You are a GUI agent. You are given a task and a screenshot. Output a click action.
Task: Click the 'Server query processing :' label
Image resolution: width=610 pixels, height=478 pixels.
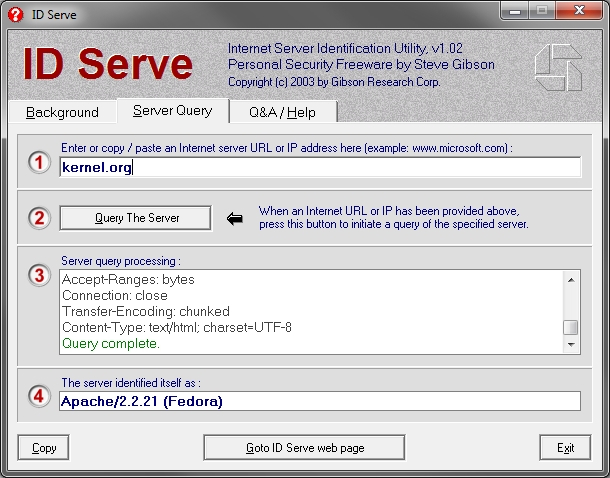click(x=121, y=261)
